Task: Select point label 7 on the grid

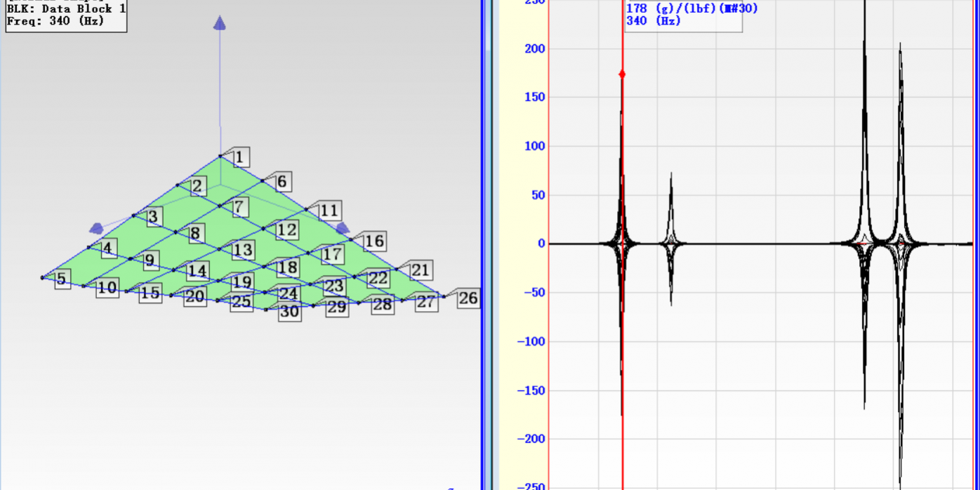Action: [x=239, y=207]
